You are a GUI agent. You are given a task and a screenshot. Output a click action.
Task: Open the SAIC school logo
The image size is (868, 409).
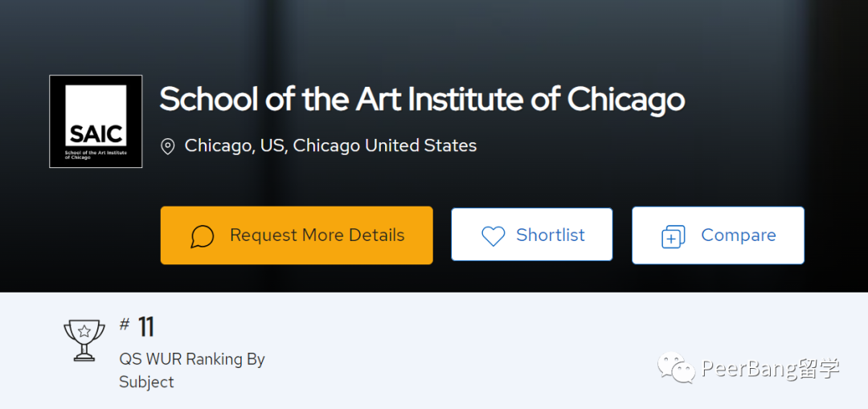pyautogui.click(x=96, y=121)
